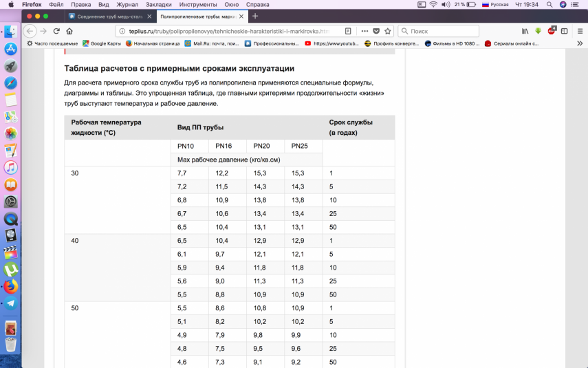Screen dimensions: 588x368
Task: Open the red adblock extension icon
Action: [552, 31]
